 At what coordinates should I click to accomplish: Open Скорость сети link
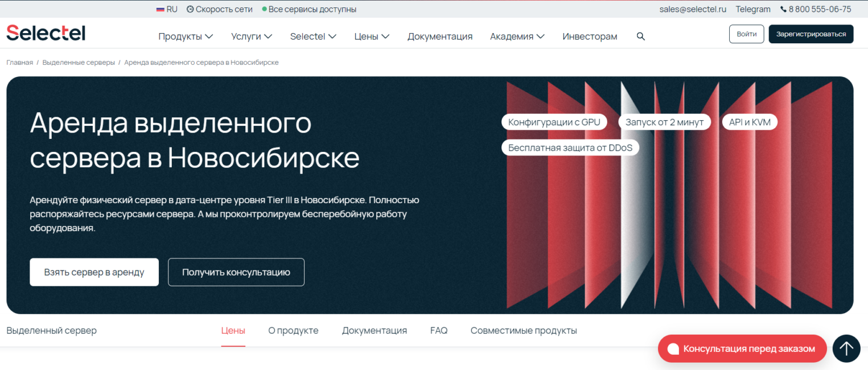click(x=220, y=9)
